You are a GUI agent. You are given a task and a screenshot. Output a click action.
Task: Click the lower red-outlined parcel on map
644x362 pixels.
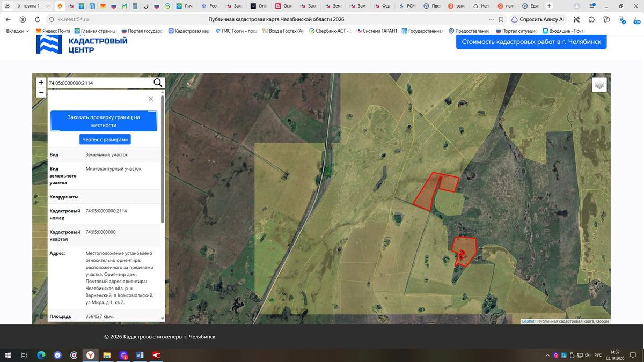464,251
